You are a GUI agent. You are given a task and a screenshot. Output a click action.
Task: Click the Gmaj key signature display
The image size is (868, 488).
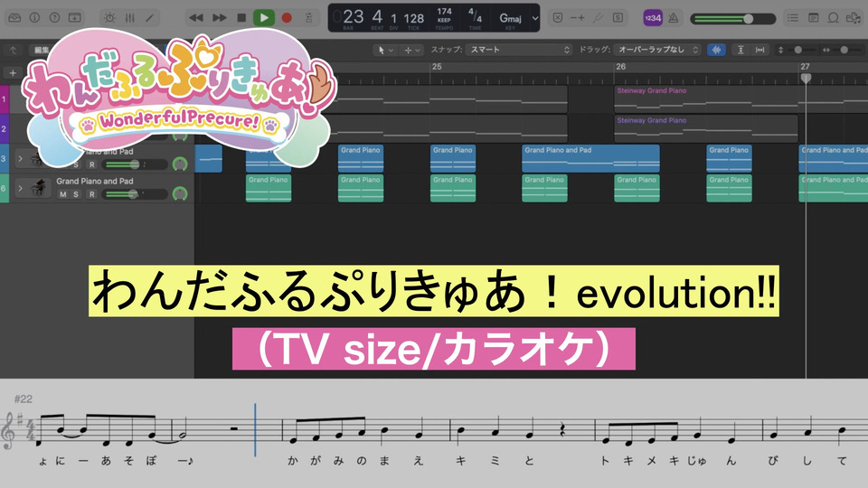click(510, 18)
